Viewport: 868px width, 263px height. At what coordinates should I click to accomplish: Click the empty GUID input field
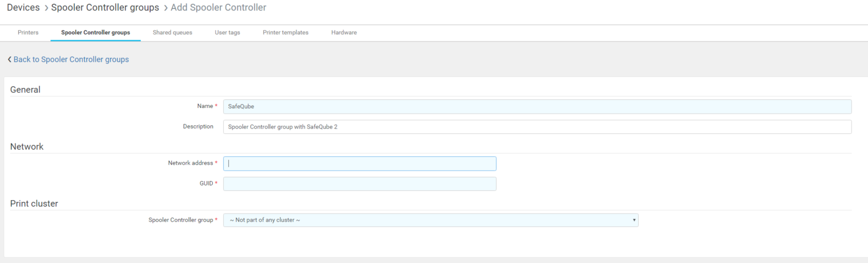360,184
